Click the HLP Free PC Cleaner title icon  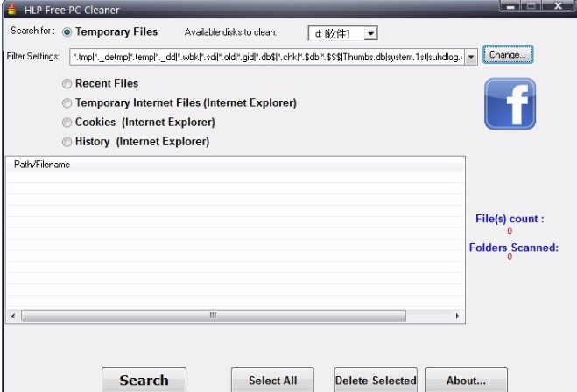pyautogui.click(x=12, y=9)
